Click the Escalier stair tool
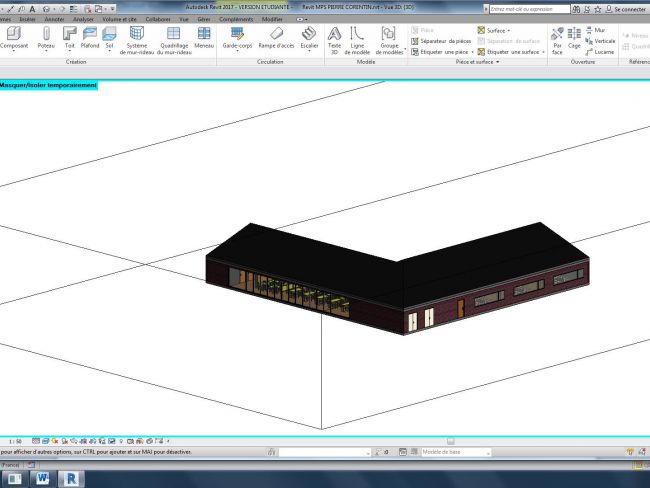 point(309,36)
